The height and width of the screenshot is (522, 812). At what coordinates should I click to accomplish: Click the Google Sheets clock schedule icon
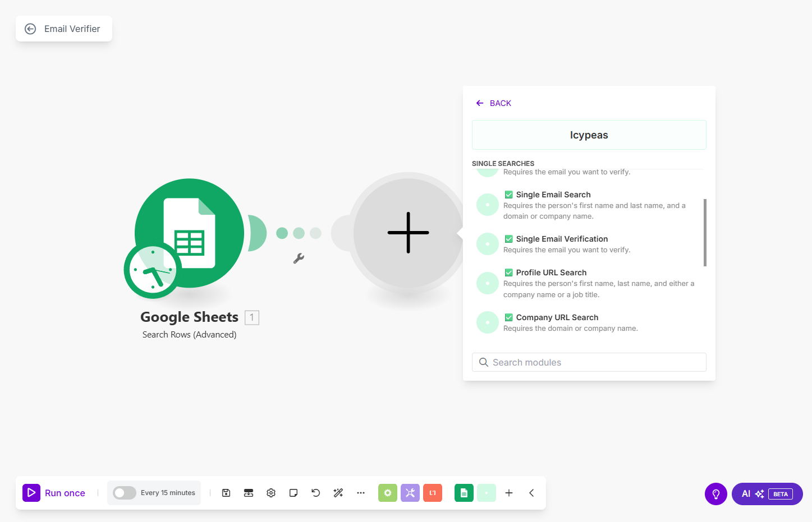point(153,271)
